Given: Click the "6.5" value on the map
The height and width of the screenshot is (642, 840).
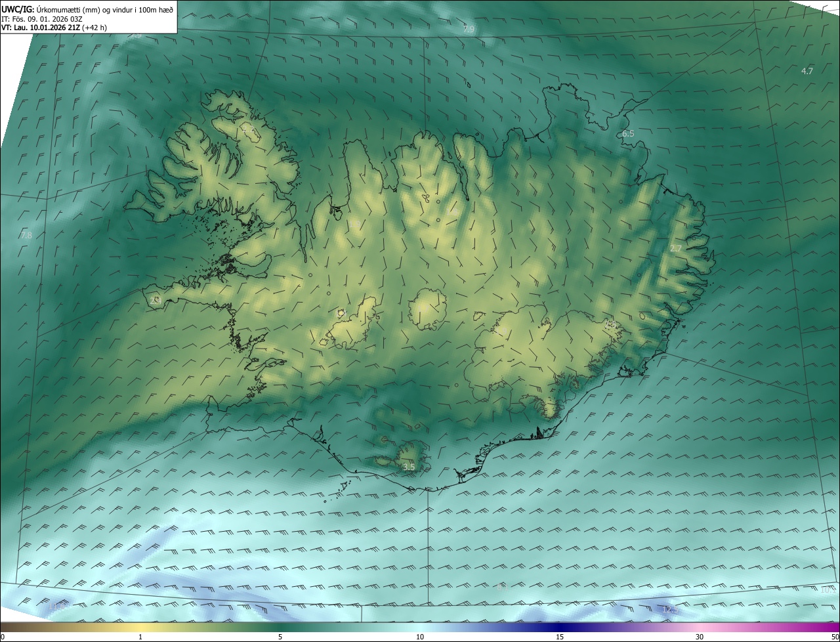Looking at the screenshot, I should coord(628,133).
